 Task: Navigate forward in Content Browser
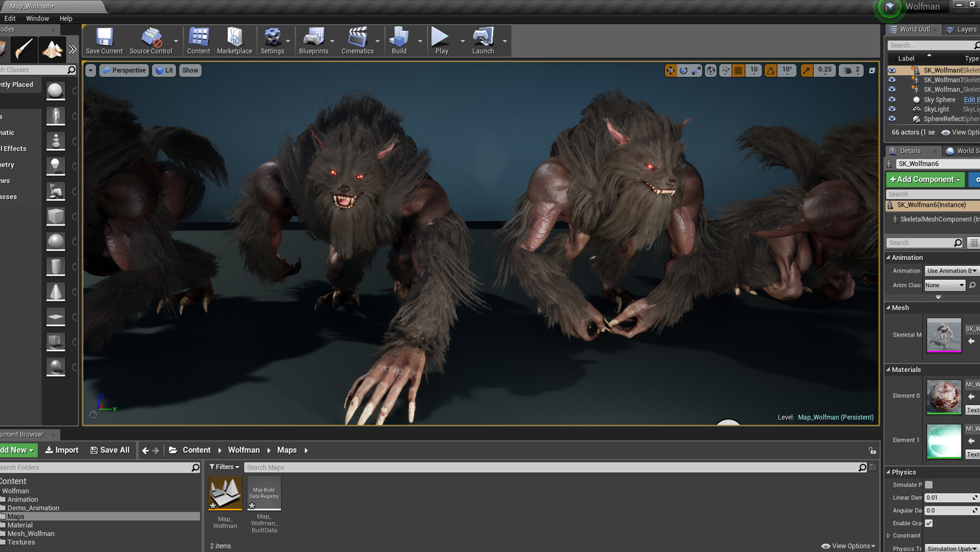point(156,451)
